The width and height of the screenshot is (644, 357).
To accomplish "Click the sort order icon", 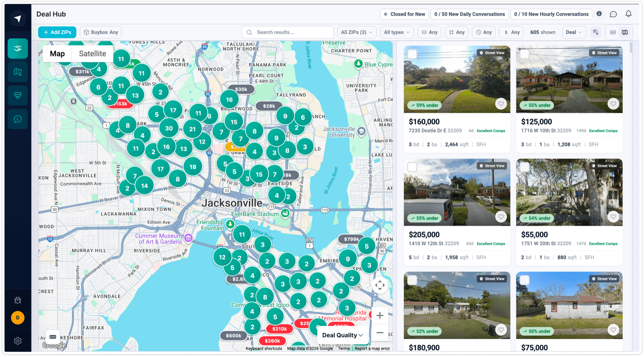I will point(596,32).
